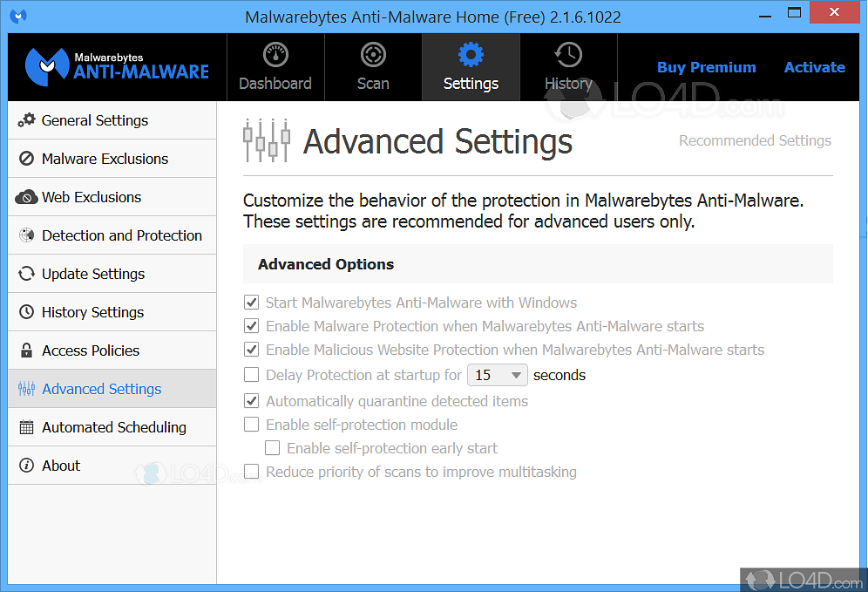Click the 'seconds' label after the dropdown
The image size is (868, 592).
pyautogui.click(x=559, y=375)
